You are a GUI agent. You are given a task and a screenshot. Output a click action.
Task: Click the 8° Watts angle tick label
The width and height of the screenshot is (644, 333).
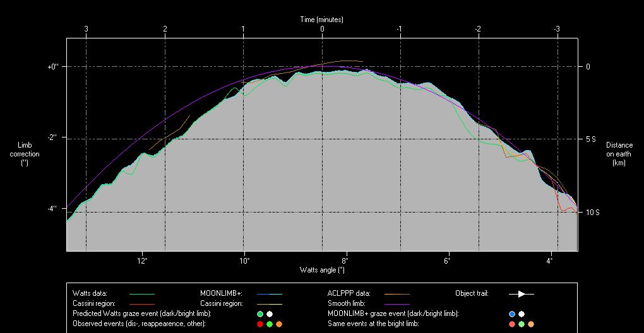click(345, 260)
